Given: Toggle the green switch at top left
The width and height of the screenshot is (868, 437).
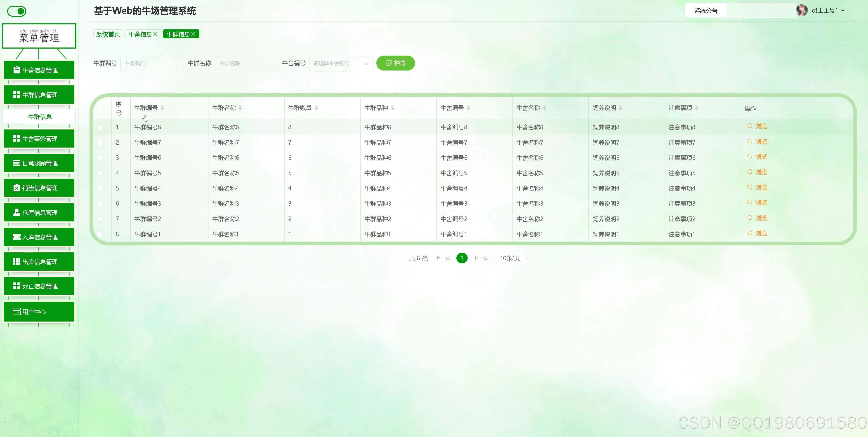Looking at the screenshot, I should click(x=17, y=12).
